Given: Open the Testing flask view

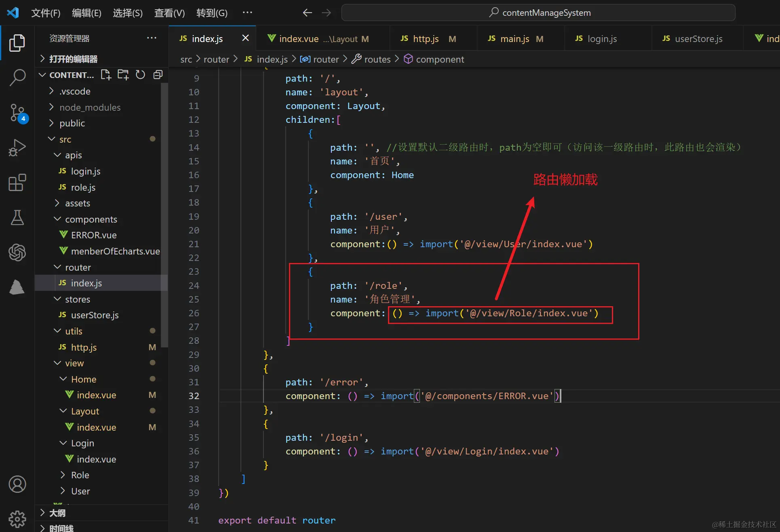Looking at the screenshot, I should pyautogui.click(x=17, y=218).
